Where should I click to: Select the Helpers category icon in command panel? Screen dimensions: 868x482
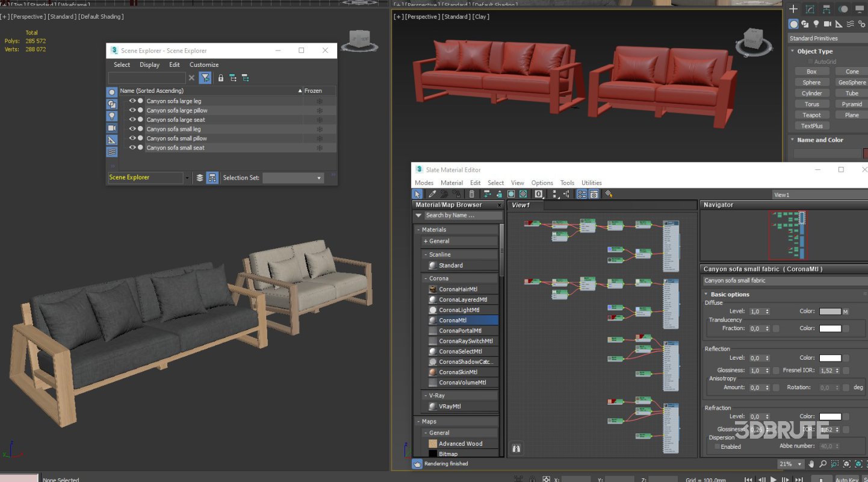click(839, 24)
